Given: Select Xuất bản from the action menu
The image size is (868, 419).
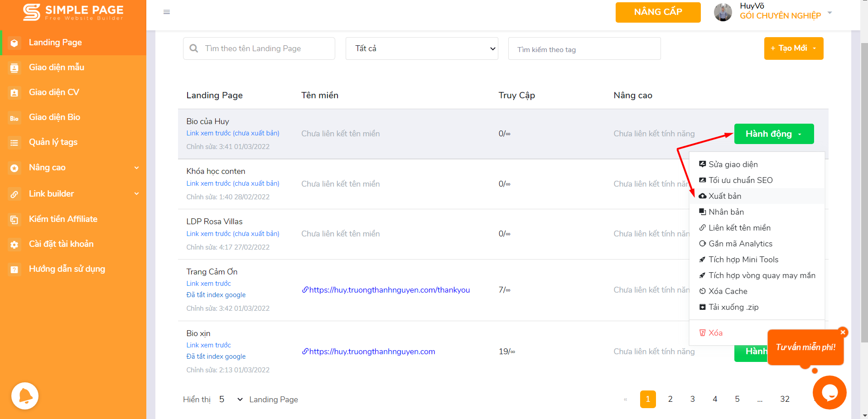Looking at the screenshot, I should coord(724,196).
